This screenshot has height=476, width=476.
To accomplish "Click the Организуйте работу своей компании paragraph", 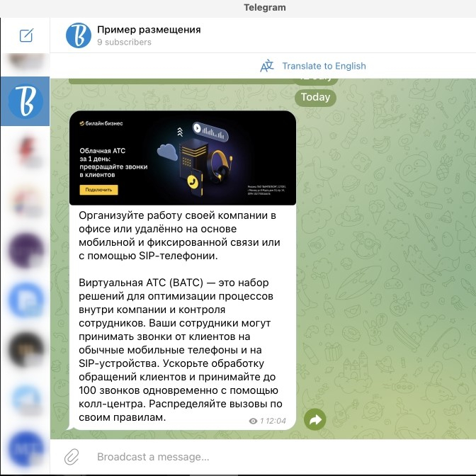I will click(179, 236).
